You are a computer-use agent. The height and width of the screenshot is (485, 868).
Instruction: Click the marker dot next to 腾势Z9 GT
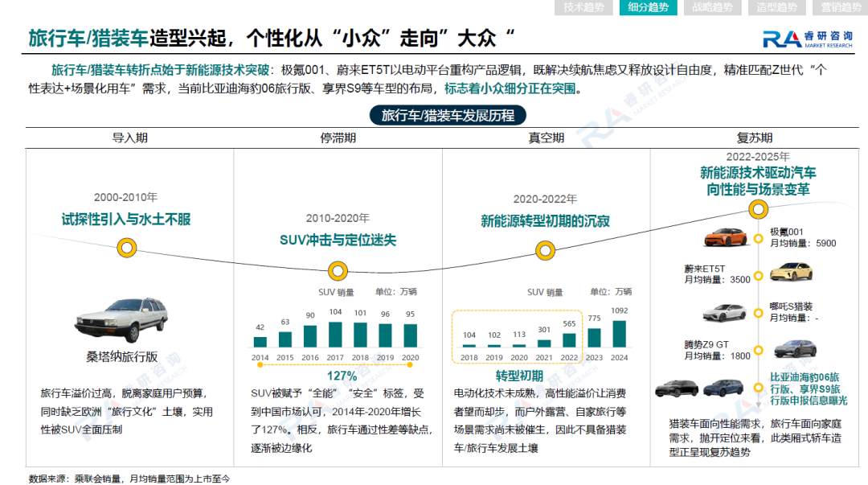pyautogui.click(x=759, y=351)
